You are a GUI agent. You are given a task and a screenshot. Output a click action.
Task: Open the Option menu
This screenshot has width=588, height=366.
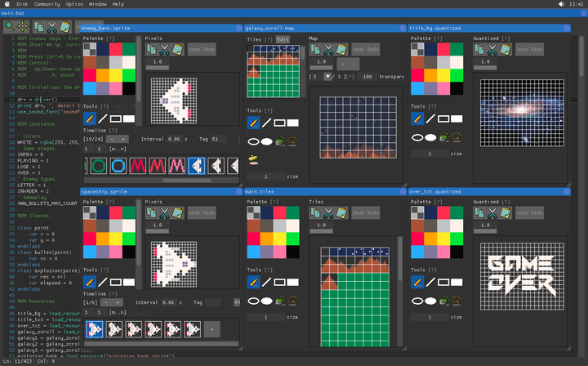point(74,4)
